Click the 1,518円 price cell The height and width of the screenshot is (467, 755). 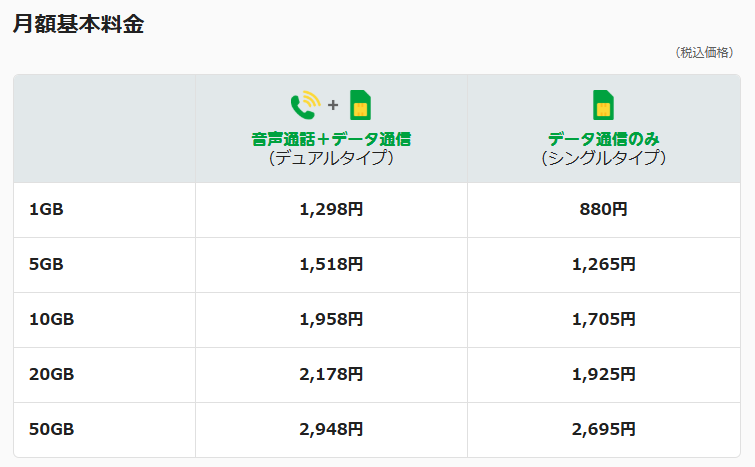(x=331, y=265)
